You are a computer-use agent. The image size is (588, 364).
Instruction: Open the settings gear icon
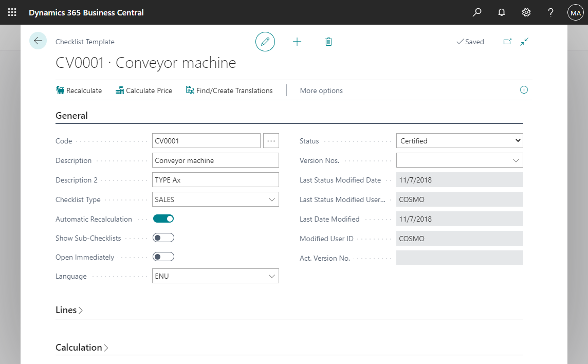526,12
